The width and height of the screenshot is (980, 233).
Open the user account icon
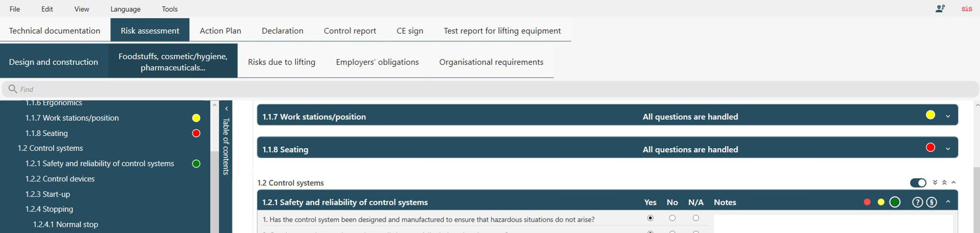940,9
